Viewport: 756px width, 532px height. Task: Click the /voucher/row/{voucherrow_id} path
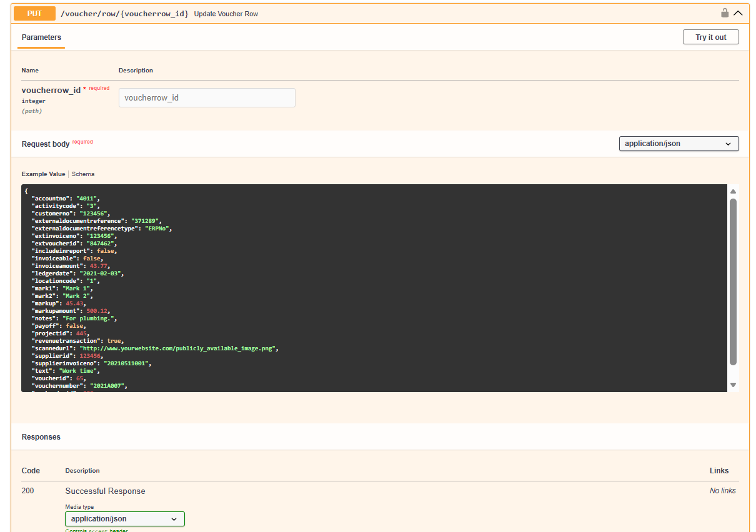124,13
